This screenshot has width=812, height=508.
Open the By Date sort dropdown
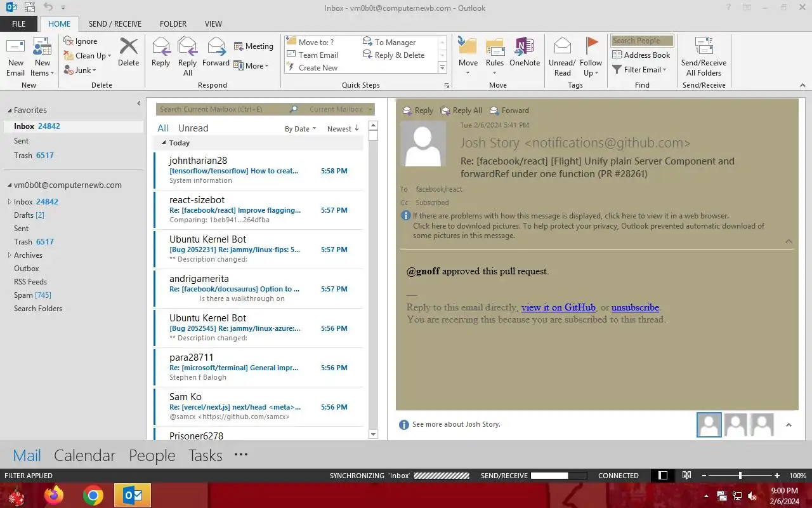click(300, 129)
